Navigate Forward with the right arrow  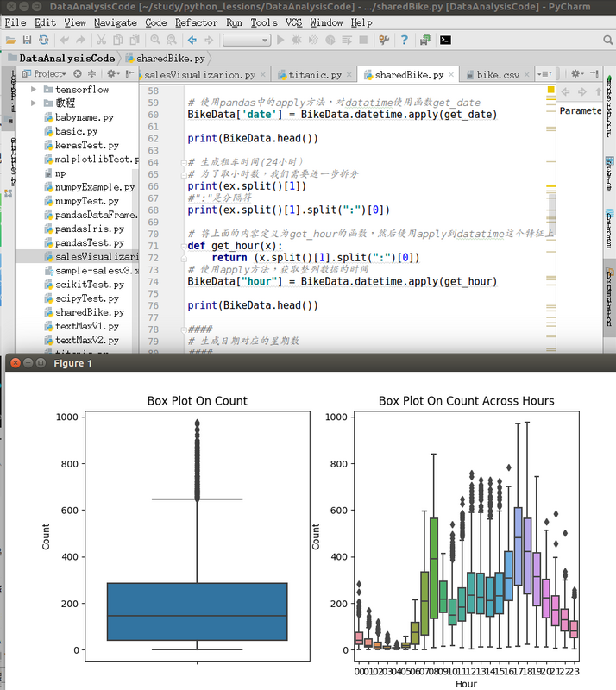pyautogui.click(x=209, y=40)
